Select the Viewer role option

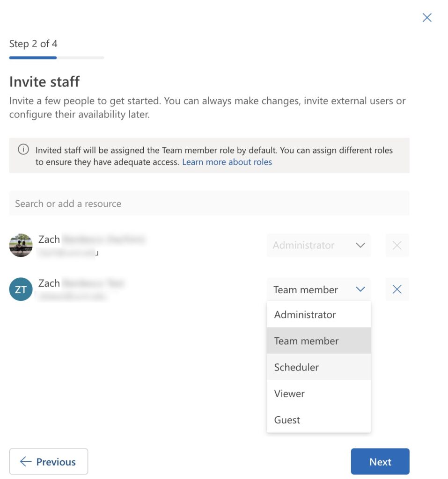click(319, 393)
